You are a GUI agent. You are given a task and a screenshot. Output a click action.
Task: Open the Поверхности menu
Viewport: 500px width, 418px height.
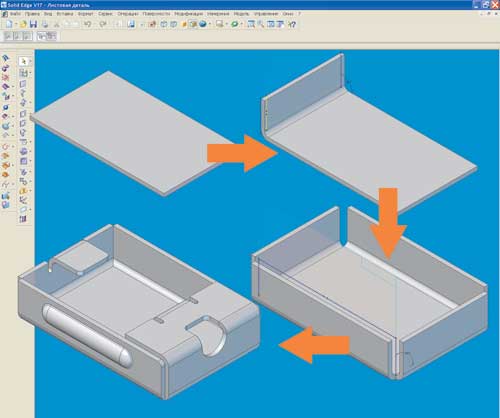pyautogui.click(x=156, y=14)
